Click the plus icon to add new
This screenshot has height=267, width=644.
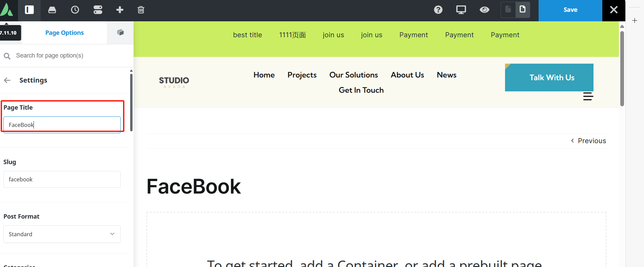pyautogui.click(x=120, y=10)
